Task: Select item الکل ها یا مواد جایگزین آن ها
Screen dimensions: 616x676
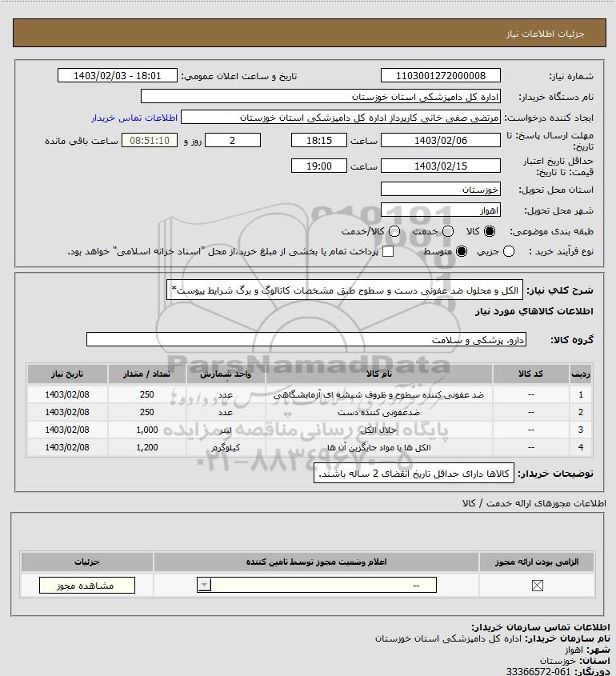Action: point(378,447)
